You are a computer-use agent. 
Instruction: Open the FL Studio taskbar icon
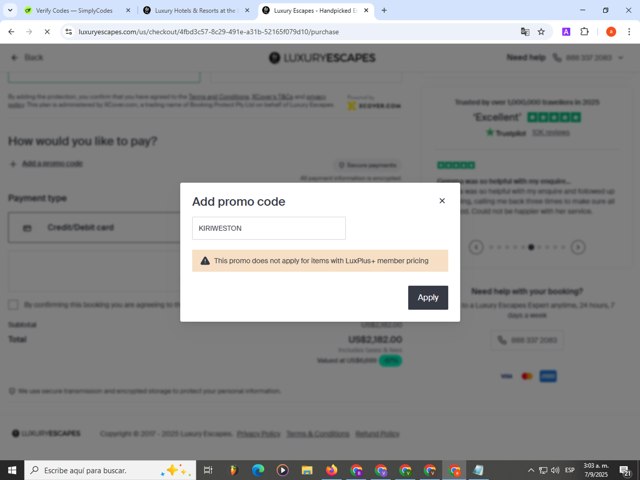click(x=233, y=470)
